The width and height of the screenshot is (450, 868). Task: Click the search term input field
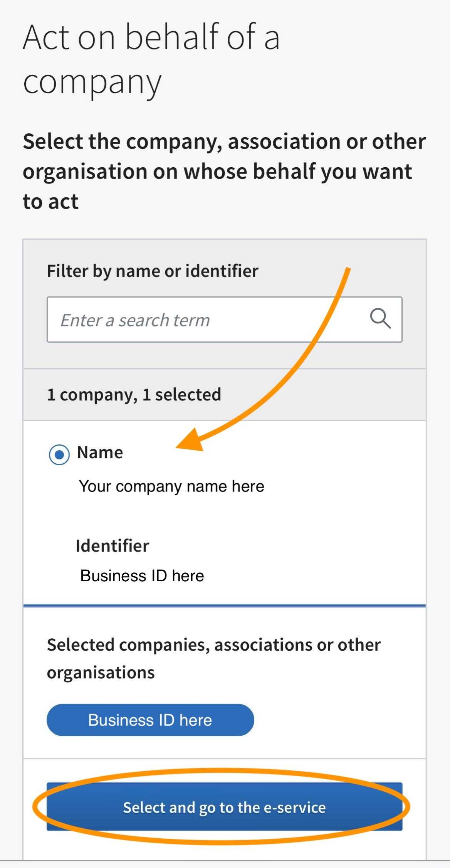pyautogui.click(x=225, y=320)
